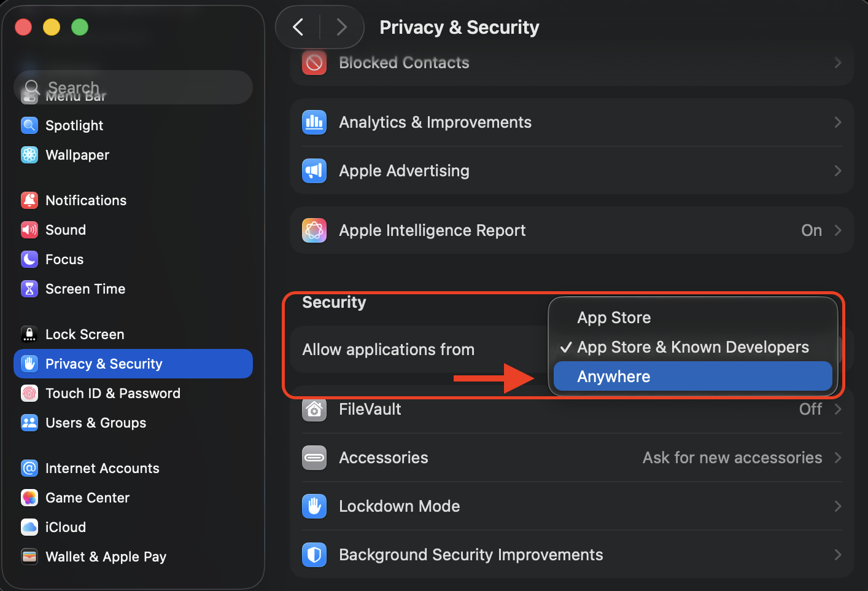Screen dimensions: 868x591
Task: Open Apple Advertising via its chevron
Action: coord(838,171)
